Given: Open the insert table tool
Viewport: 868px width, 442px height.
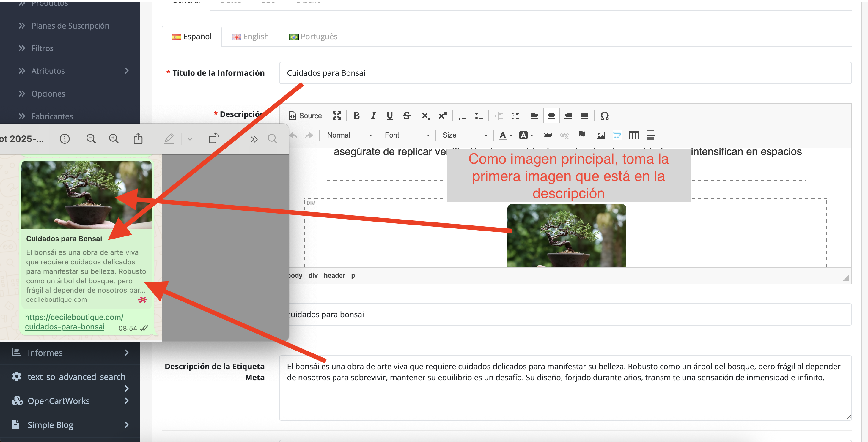Looking at the screenshot, I should pos(633,135).
